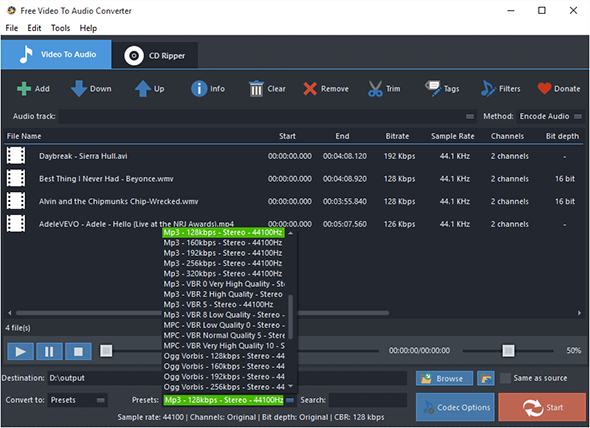Remove the selected file with red X

310,89
